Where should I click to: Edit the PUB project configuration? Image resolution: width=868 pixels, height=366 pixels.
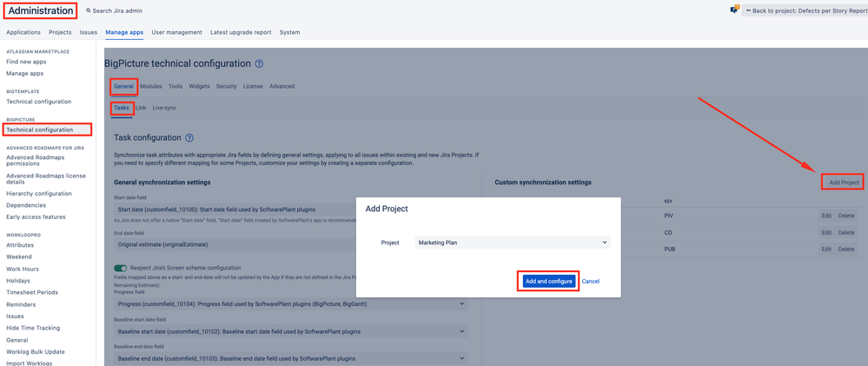[826, 250]
